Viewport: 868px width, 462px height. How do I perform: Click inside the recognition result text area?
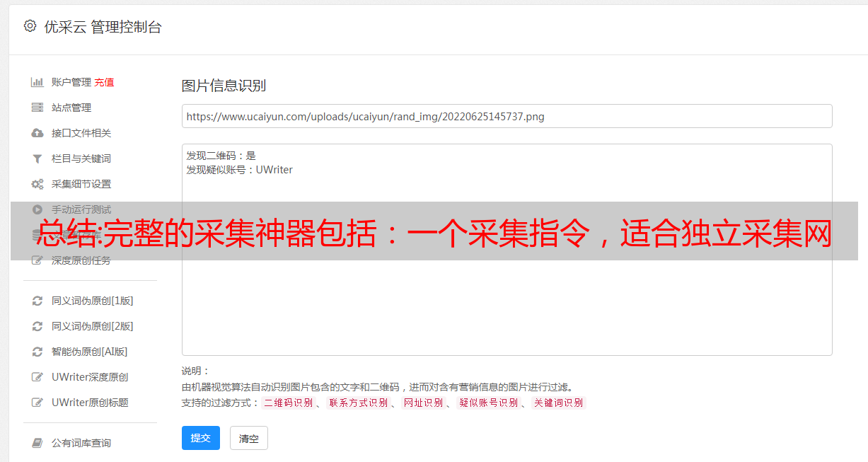(507, 249)
